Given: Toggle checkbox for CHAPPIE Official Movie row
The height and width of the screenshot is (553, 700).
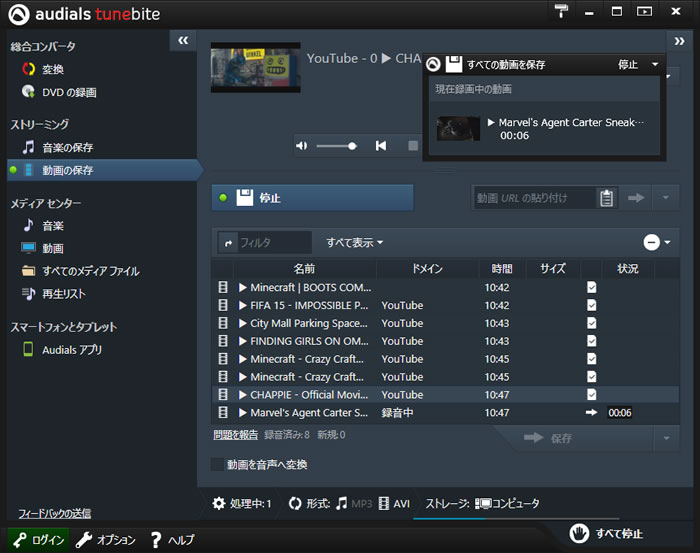Looking at the screenshot, I should click(x=592, y=395).
